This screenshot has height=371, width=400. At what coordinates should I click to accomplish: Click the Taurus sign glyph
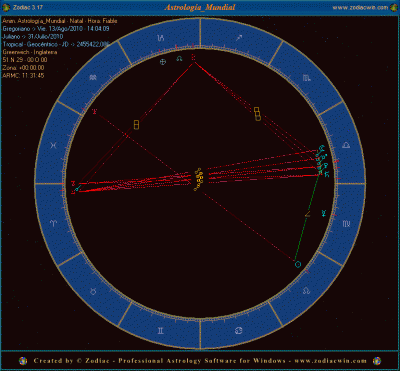pos(94,291)
